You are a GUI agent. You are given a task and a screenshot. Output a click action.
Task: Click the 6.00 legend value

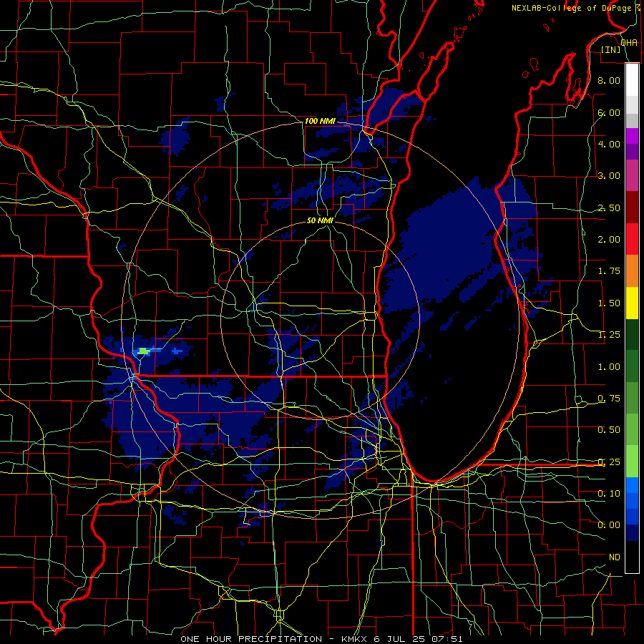pos(609,112)
